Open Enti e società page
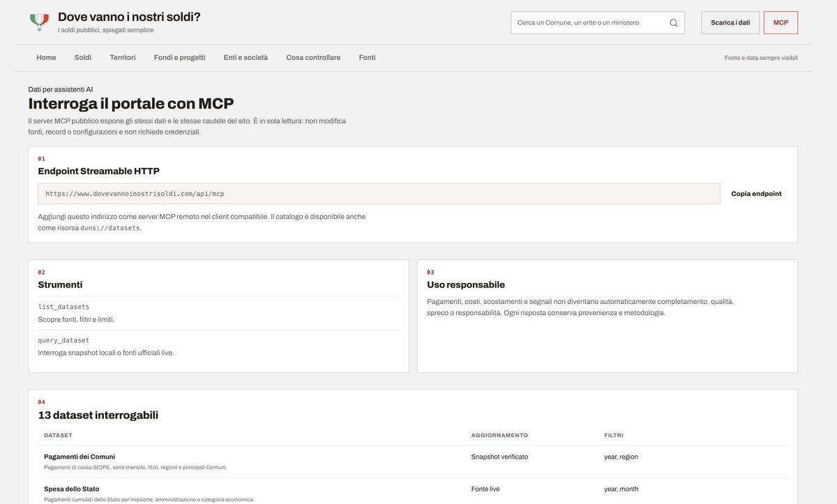 [x=246, y=57]
